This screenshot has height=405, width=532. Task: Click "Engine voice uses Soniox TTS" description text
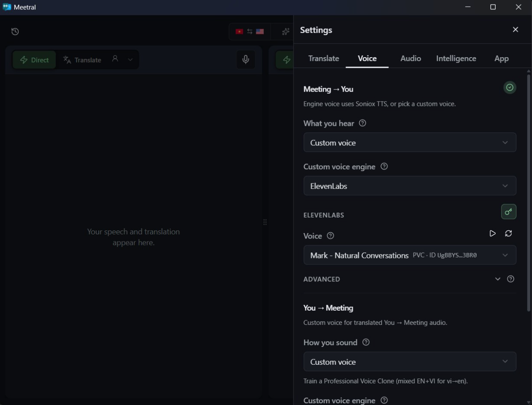pos(379,104)
